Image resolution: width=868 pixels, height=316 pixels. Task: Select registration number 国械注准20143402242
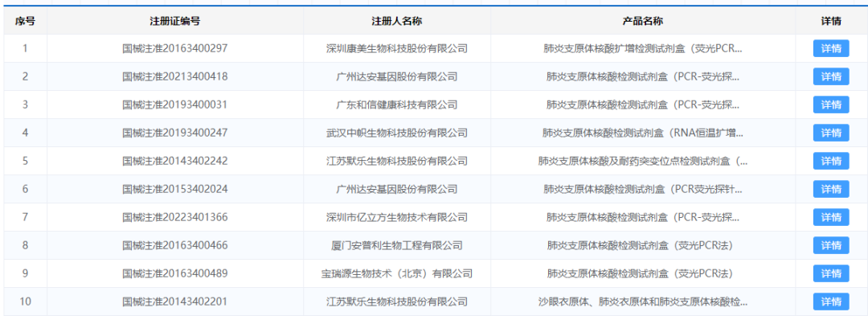pyautogui.click(x=175, y=161)
